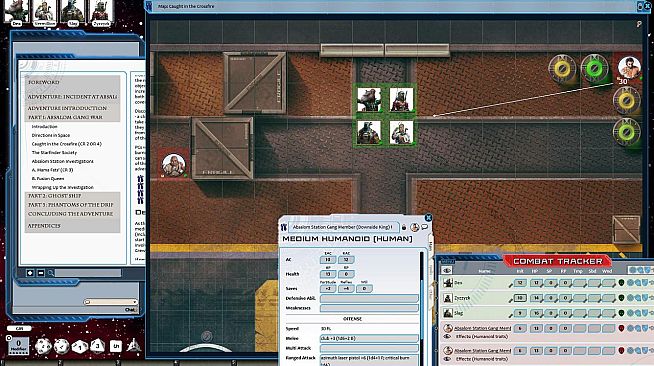The height and width of the screenshot is (366, 654).
Task: Pick the d6 die
Action: click(x=116, y=346)
